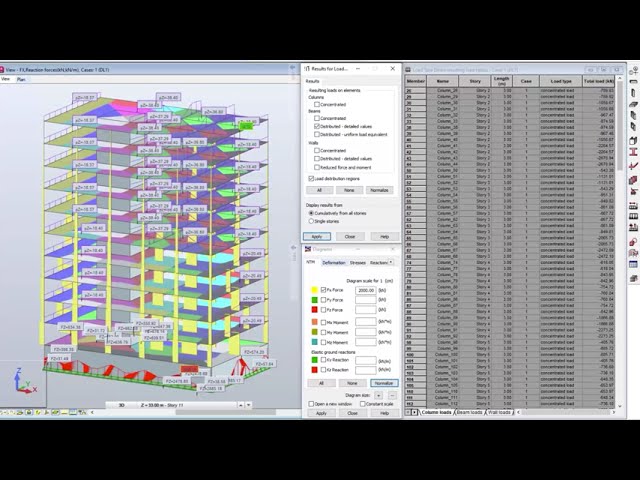Select the floor slab tool icon
The image size is (640, 480).
633,104
